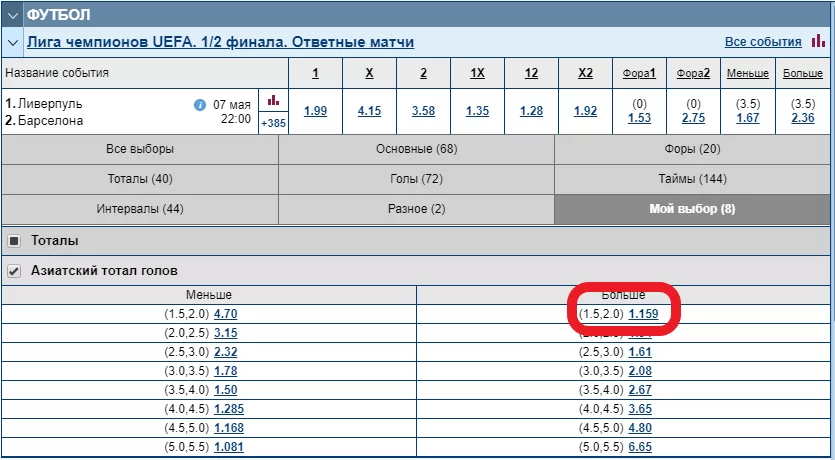This screenshot has width=835, height=460.
Task: Toggle the Тоталы section checkbox
Action: coord(14,241)
